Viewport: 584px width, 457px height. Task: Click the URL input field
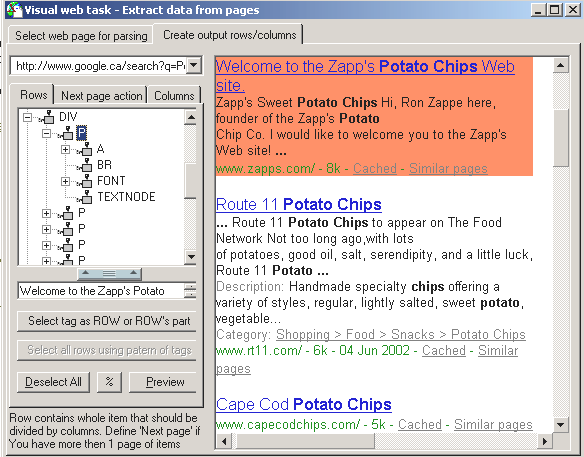[100, 66]
